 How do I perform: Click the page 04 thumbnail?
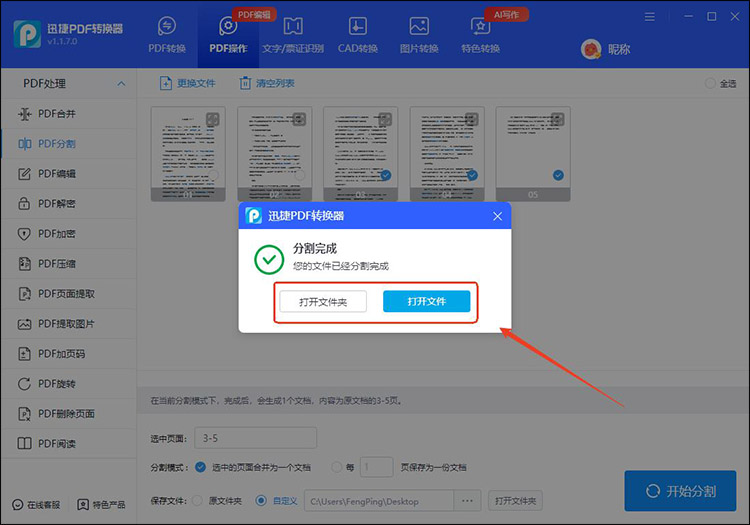coord(447,153)
